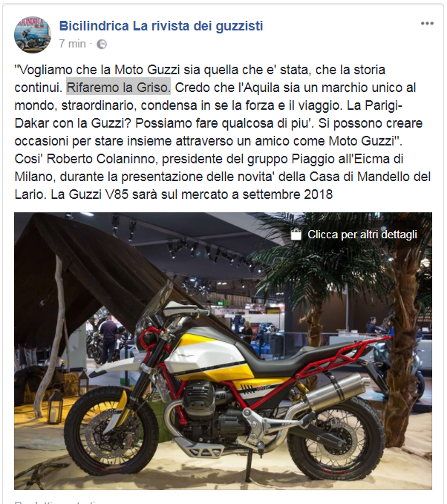Click the Bicilindrica page avatar picture
This screenshot has width=447, height=504.
tap(33, 35)
